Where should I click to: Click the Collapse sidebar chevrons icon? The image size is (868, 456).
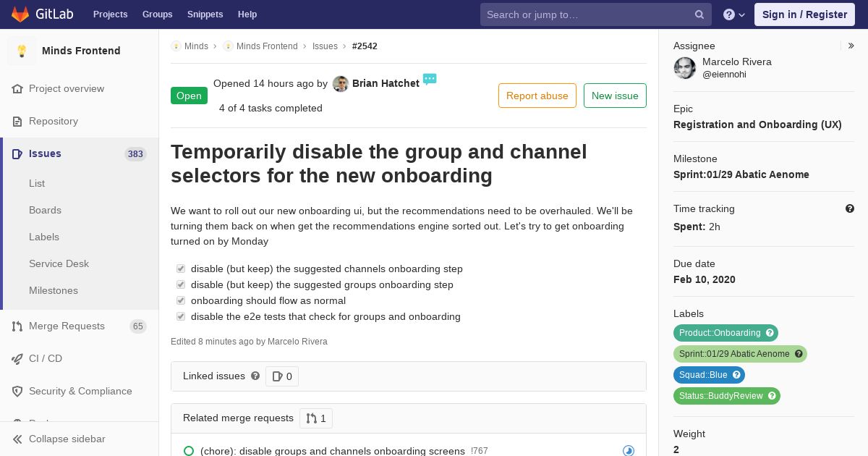tap(17, 439)
